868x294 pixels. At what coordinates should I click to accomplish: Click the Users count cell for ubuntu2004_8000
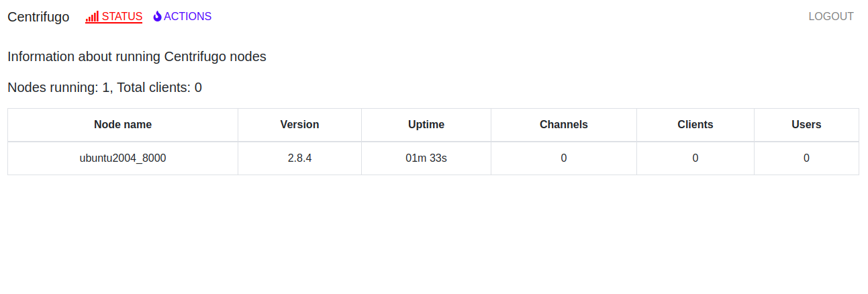tap(806, 158)
